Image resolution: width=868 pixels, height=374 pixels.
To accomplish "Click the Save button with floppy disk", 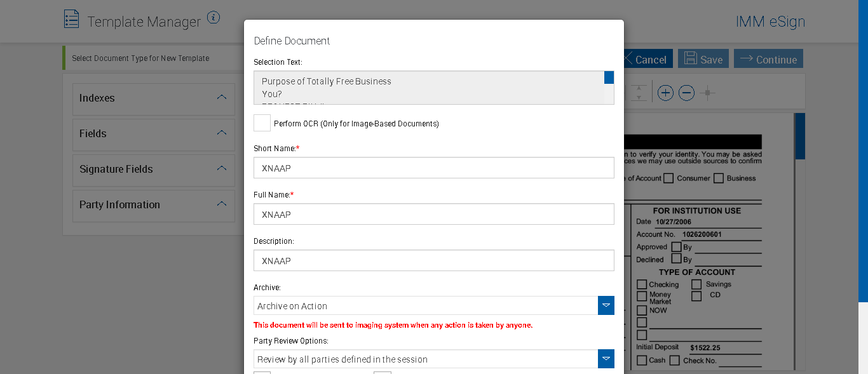I will click(x=704, y=59).
